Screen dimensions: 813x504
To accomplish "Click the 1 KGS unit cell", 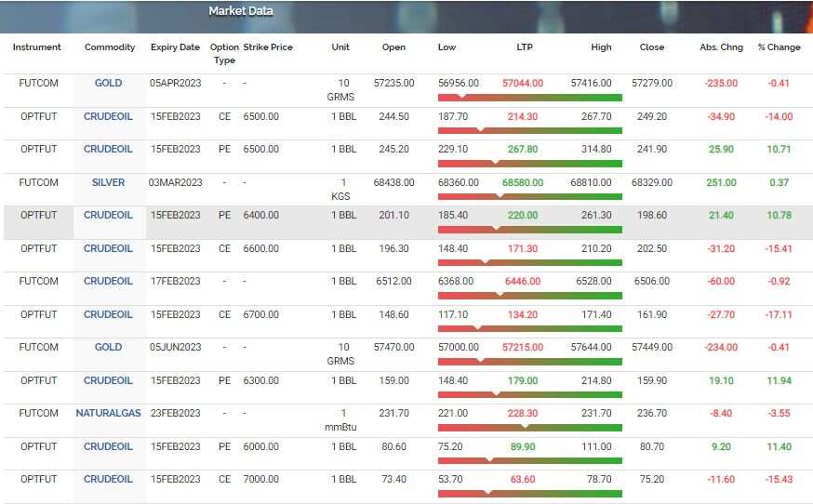I will point(340,190).
